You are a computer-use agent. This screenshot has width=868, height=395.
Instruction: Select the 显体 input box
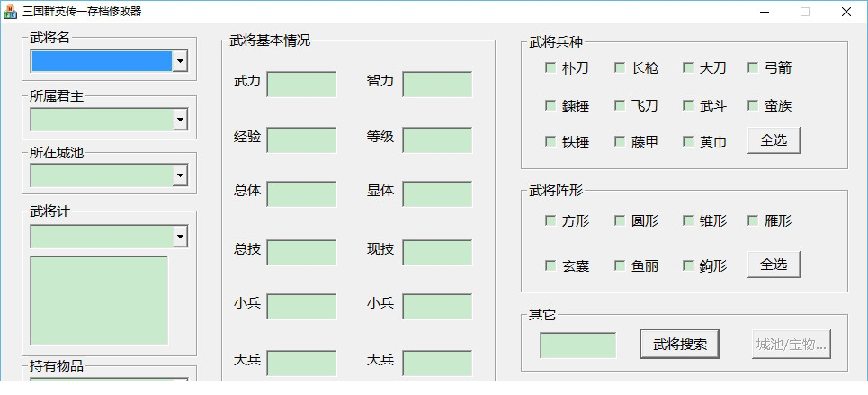tap(437, 193)
